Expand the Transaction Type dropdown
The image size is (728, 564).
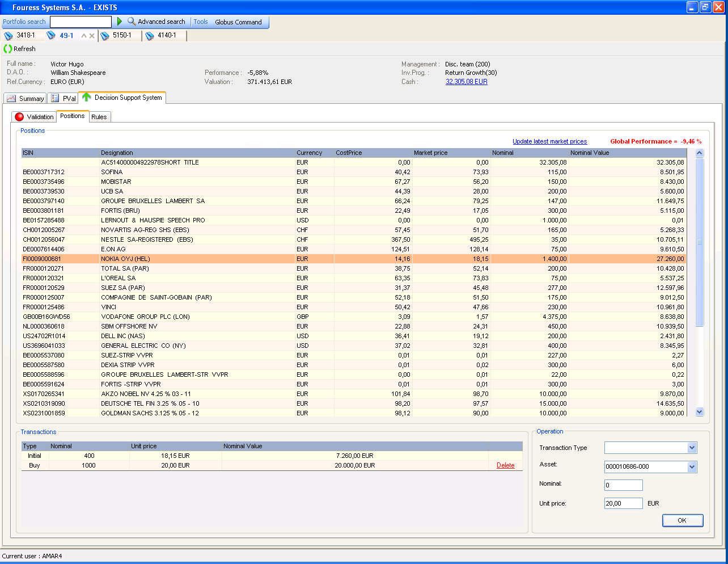click(692, 448)
